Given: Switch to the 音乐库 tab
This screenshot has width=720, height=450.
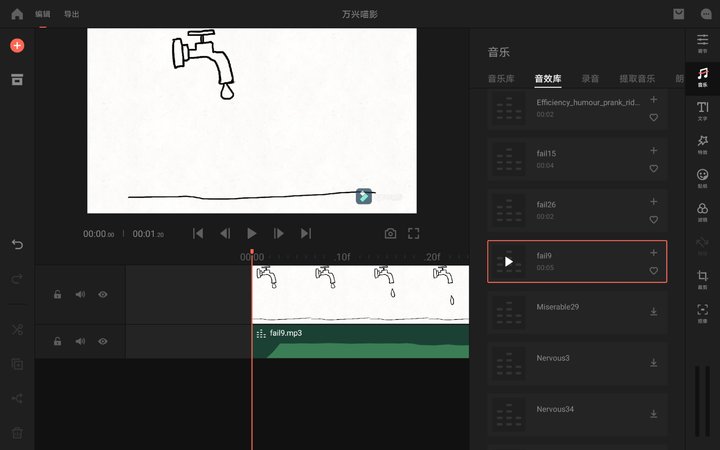Looking at the screenshot, I should [x=501, y=79].
